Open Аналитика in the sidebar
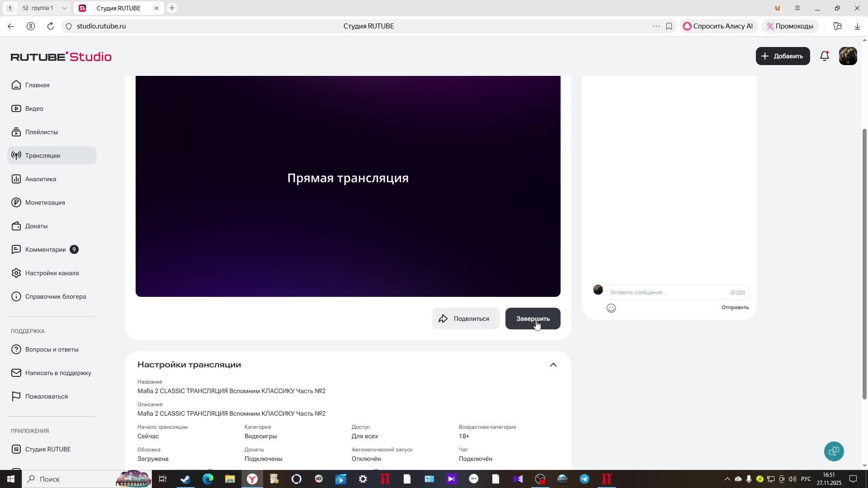The width and height of the screenshot is (868, 488). [41, 179]
